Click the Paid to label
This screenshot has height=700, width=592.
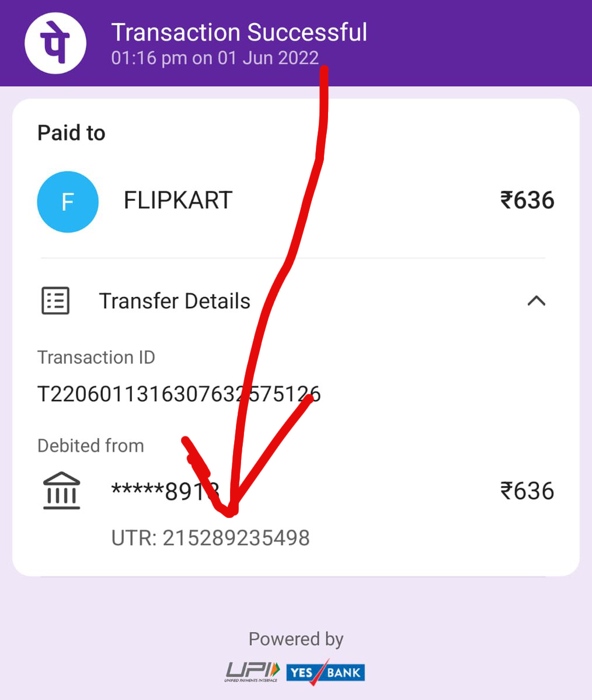pos(71,133)
